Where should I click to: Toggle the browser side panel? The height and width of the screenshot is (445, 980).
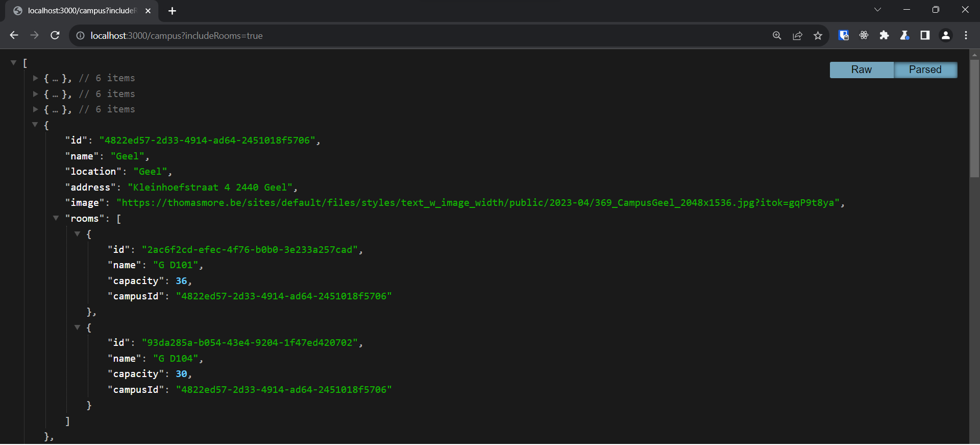[925, 35]
